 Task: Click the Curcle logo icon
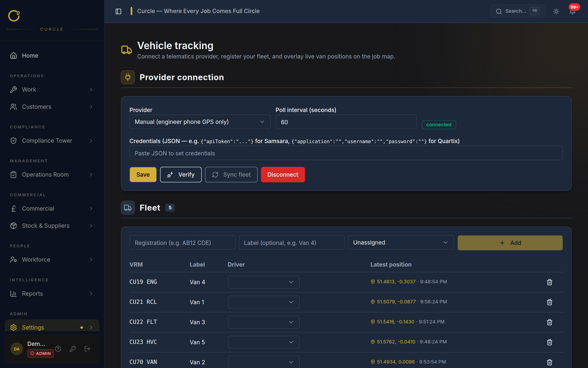14,16
